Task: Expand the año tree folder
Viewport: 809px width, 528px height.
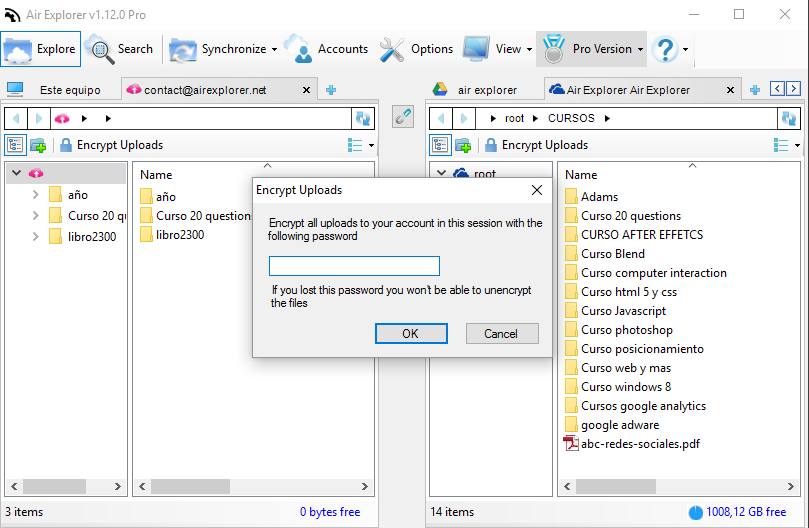Action: [x=36, y=195]
